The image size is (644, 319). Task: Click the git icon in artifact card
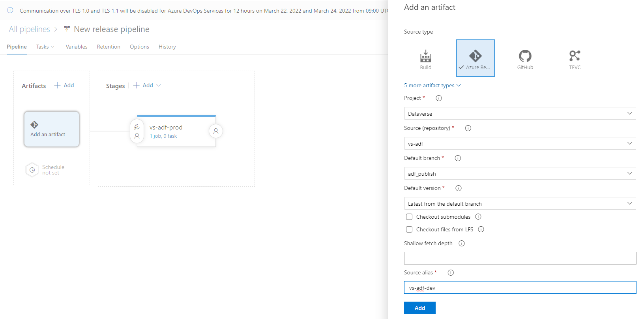coord(34,125)
